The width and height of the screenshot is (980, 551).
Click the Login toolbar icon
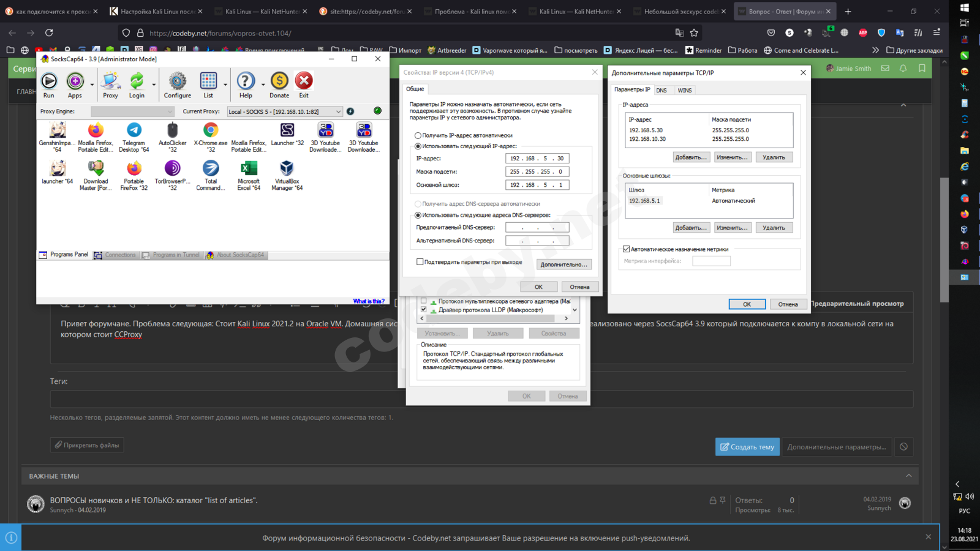137,81
